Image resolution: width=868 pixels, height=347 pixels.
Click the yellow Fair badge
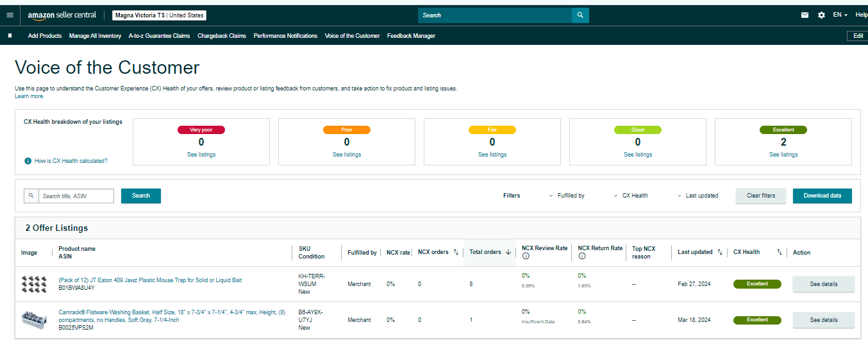coord(492,130)
